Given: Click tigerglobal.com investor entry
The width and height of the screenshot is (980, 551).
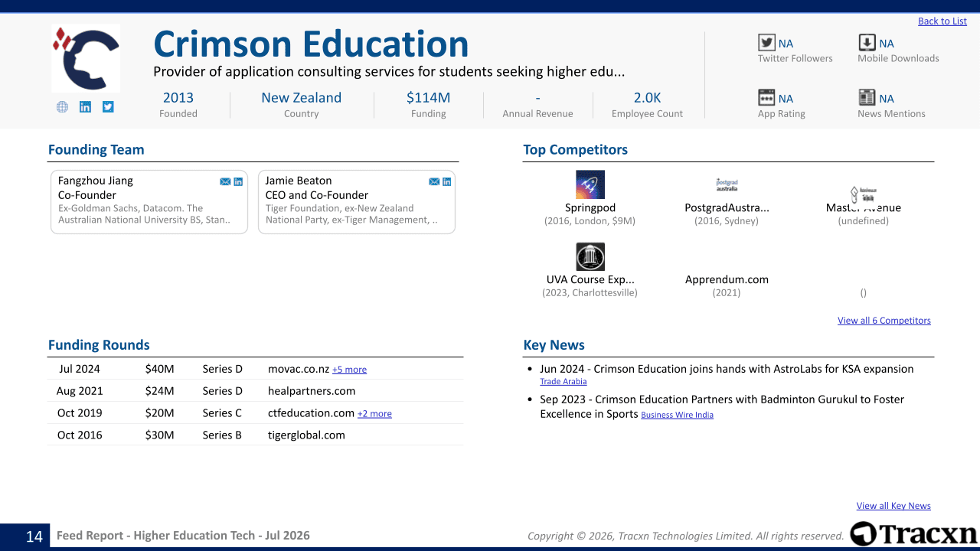Looking at the screenshot, I should [306, 435].
